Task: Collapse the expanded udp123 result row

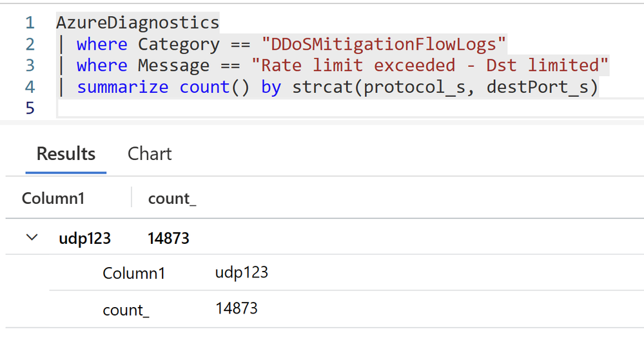Action: coord(32,237)
